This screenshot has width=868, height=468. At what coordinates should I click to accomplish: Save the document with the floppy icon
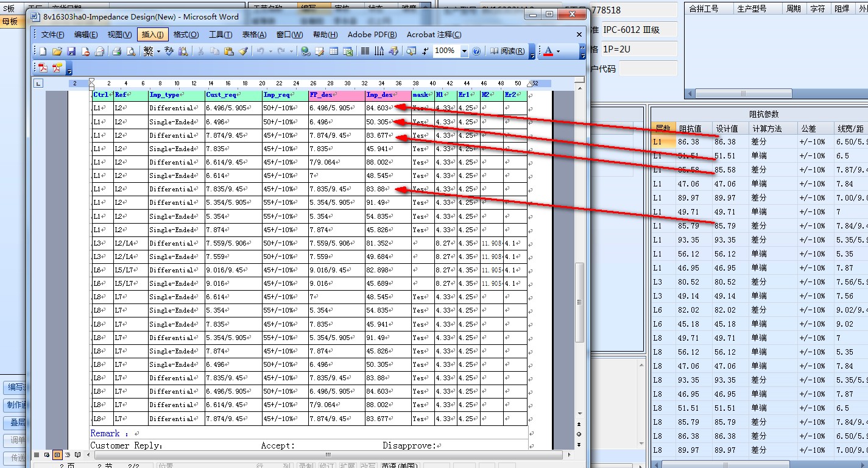(71, 51)
